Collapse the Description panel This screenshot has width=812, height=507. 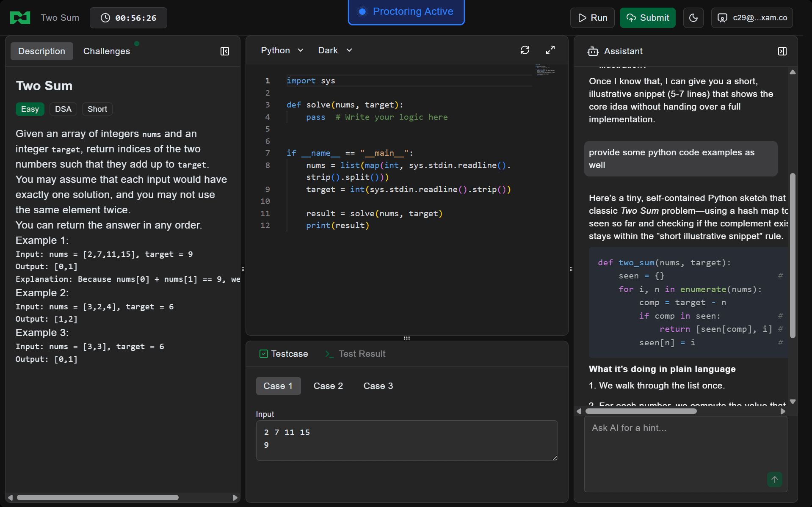225,51
